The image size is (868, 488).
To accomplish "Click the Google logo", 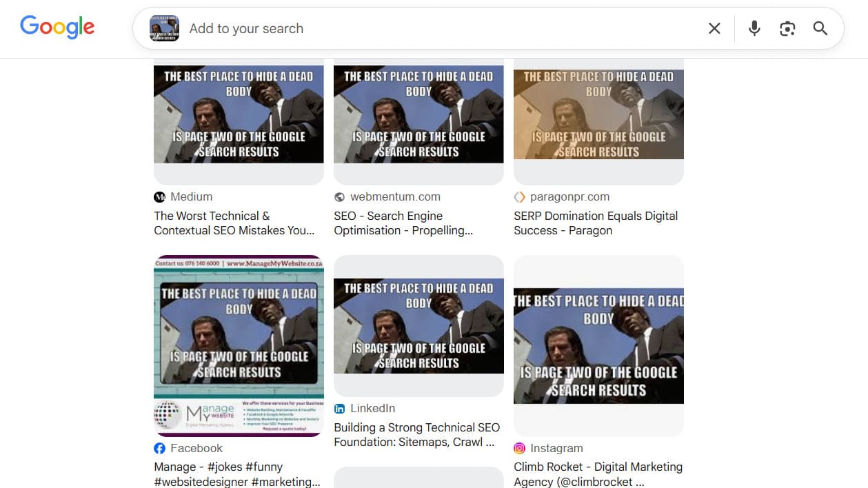I will [57, 27].
